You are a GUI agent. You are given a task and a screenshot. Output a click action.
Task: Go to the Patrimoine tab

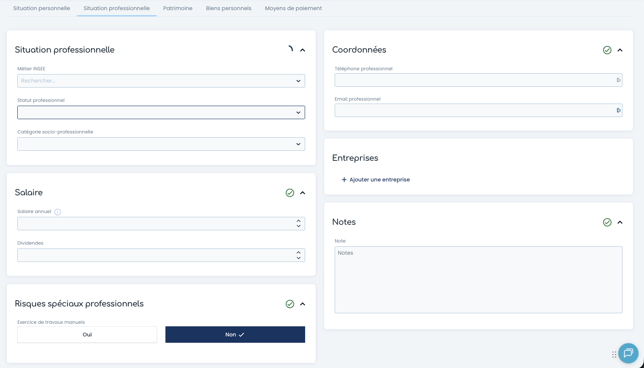[177, 8]
